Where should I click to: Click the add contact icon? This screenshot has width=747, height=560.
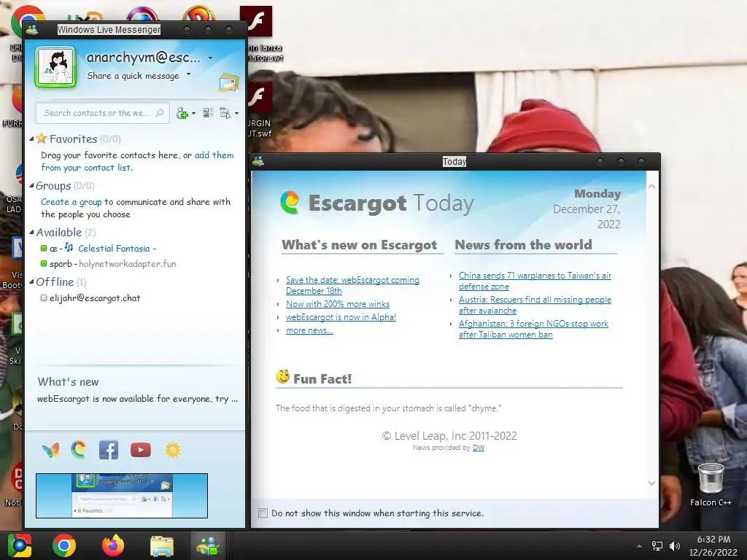[x=182, y=113]
